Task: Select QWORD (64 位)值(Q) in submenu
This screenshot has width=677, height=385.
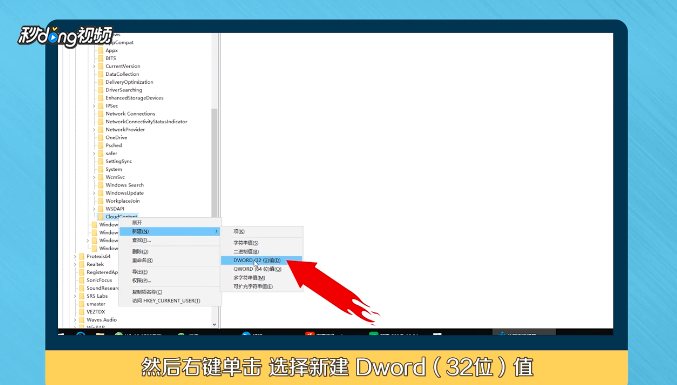Action: tap(262, 269)
